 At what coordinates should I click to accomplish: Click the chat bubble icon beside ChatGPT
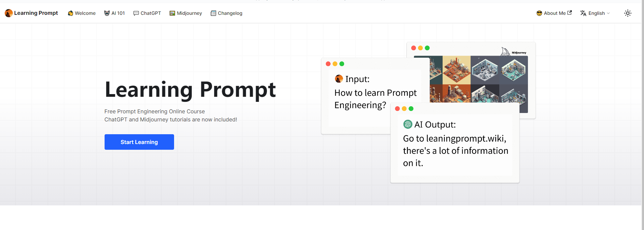tap(136, 13)
